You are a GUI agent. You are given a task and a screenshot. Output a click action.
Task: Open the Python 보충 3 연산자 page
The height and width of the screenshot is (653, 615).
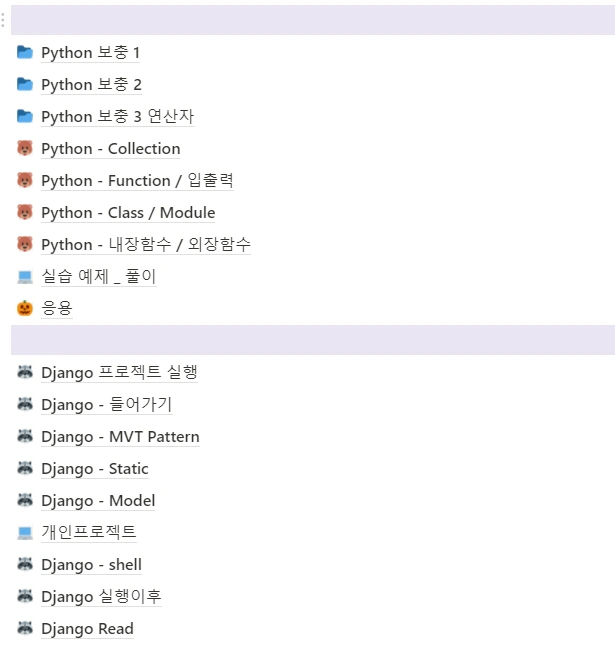pos(117,117)
